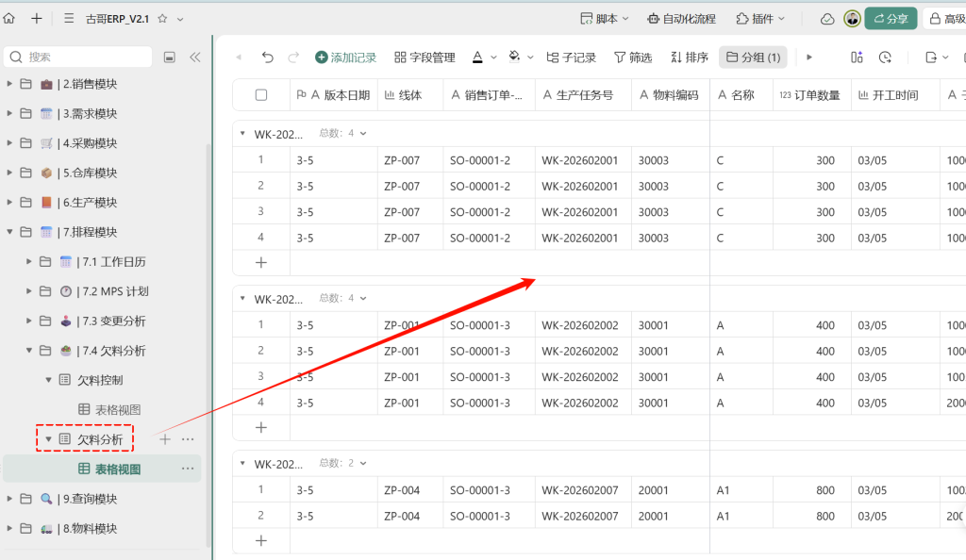
Task: Focus the sidebar 搜索 field
Action: (78, 57)
